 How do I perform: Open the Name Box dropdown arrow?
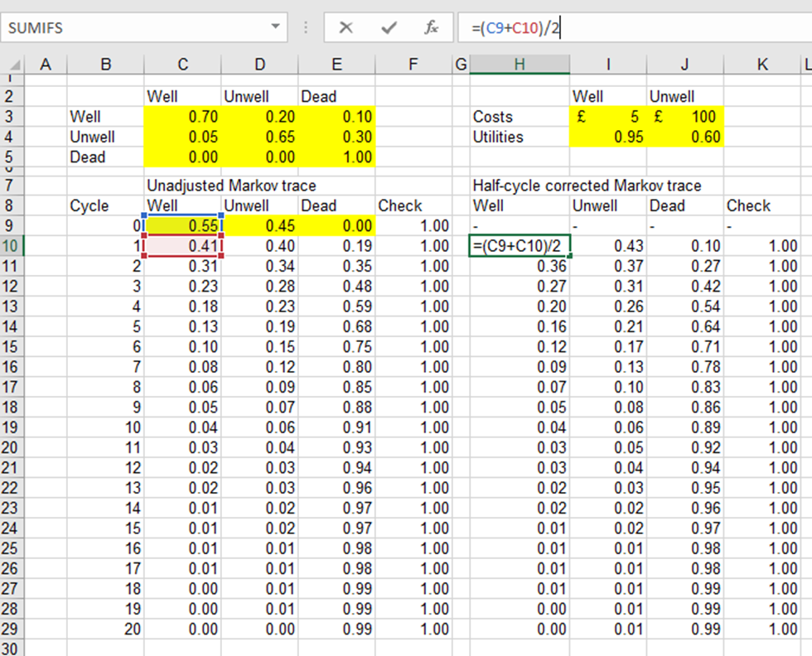pos(276,27)
